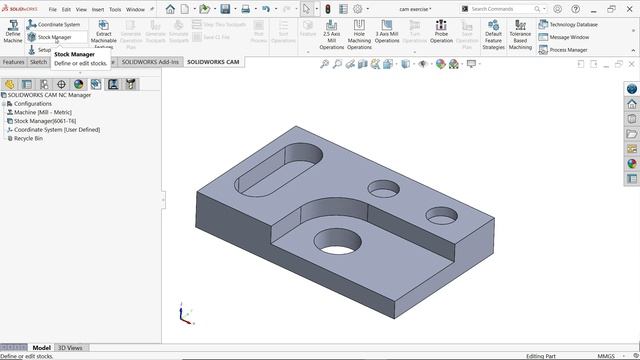Viewport: 640px width, 360px height.
Task: Switch to Features tab
Action: (x=13, y=62)
